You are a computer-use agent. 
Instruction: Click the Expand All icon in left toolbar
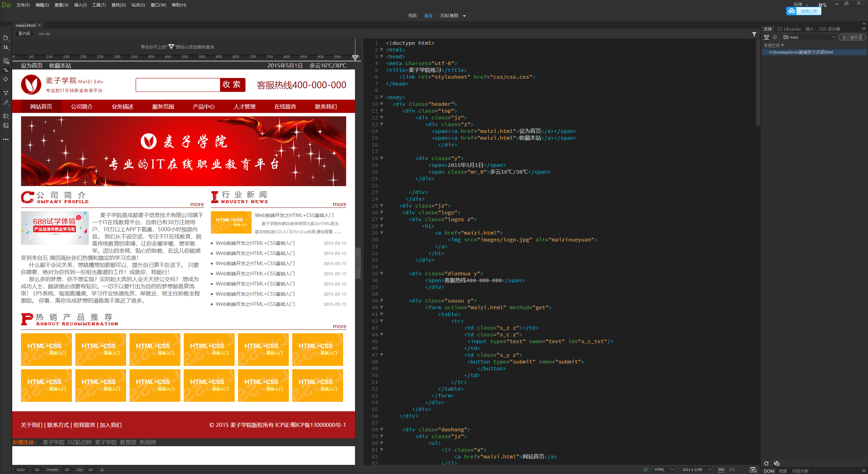tap(6, 93)
